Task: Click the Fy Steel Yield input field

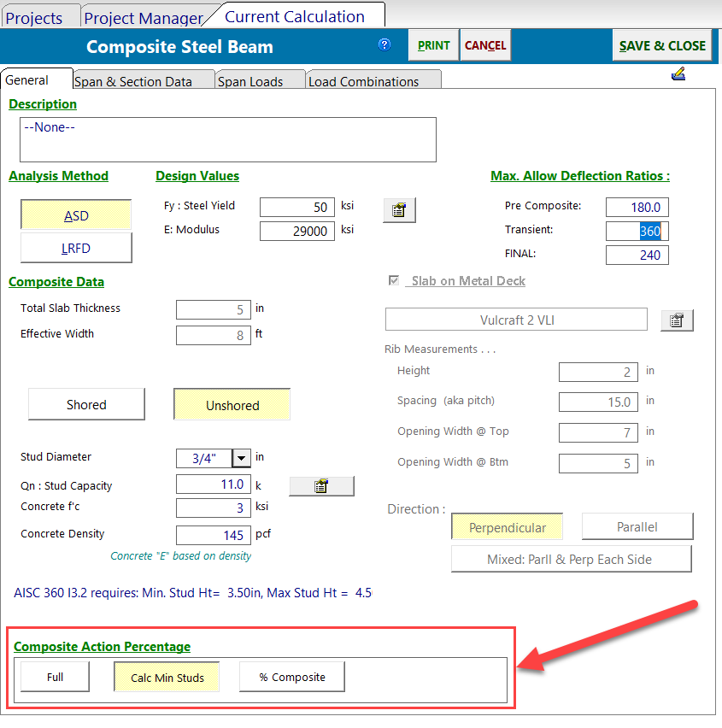Action: pos(297,207)
